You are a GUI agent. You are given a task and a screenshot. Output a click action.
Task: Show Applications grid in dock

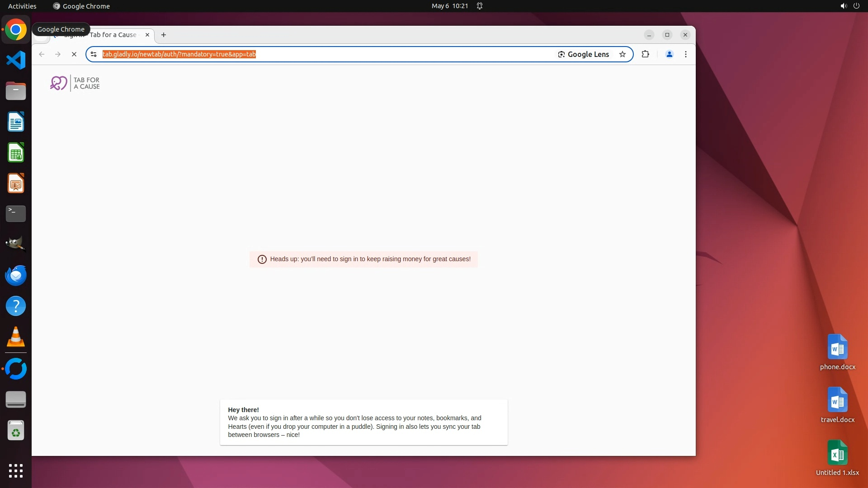coord(16,471)
